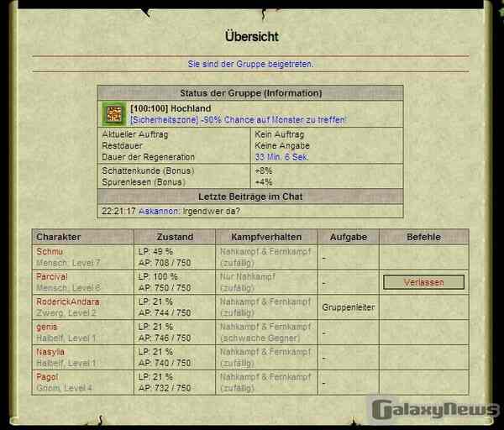Viewport: 504px width, 430px height.
Task: Click the Zustand column header
Action: [174, 237]
